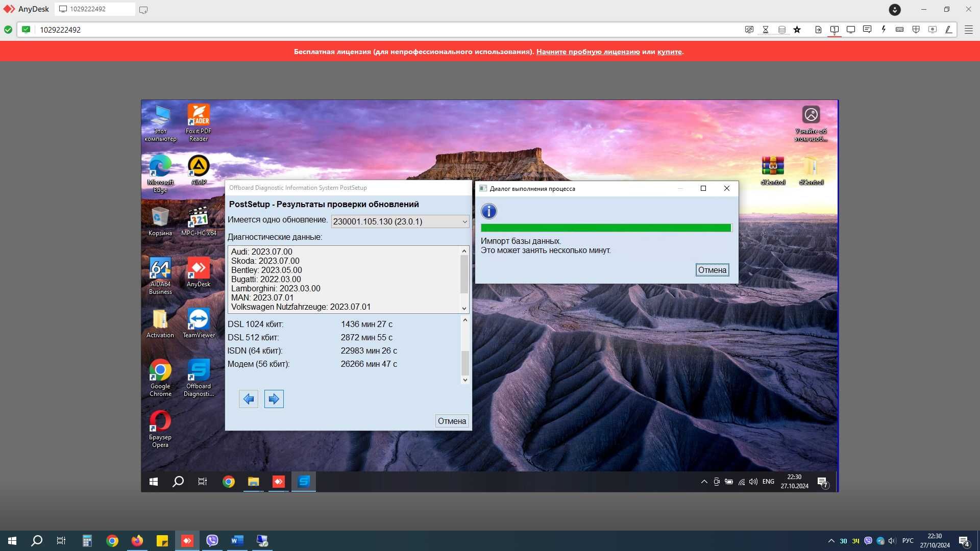Image resolution: width=980 pixels, height=551 pixels.
Task: Open Google Chrome desktop shortcut
Action: pos(160,378)
